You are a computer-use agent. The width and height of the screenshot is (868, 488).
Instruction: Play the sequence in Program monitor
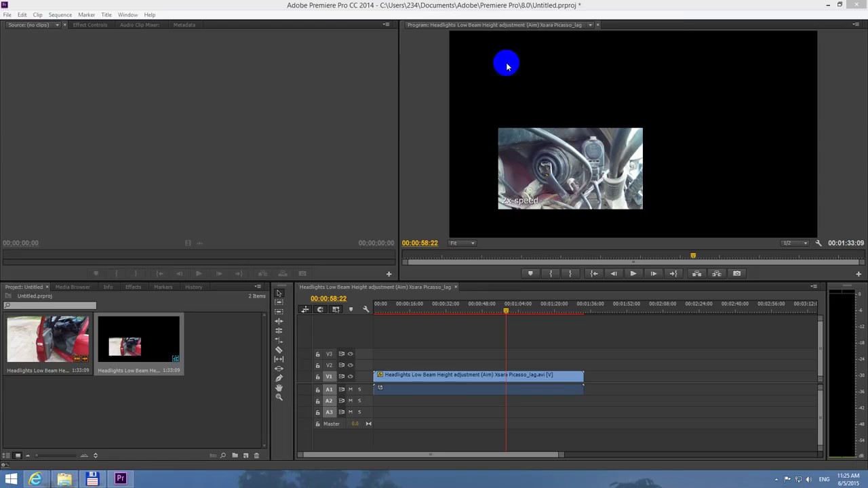(633, 273)
